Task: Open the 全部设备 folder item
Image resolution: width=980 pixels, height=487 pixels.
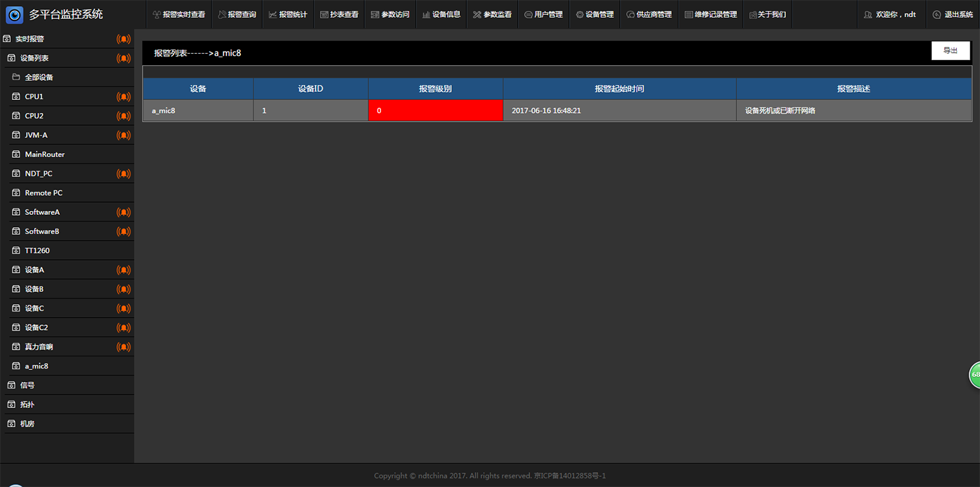Action: pyautogui.click(x=39, y=78)
